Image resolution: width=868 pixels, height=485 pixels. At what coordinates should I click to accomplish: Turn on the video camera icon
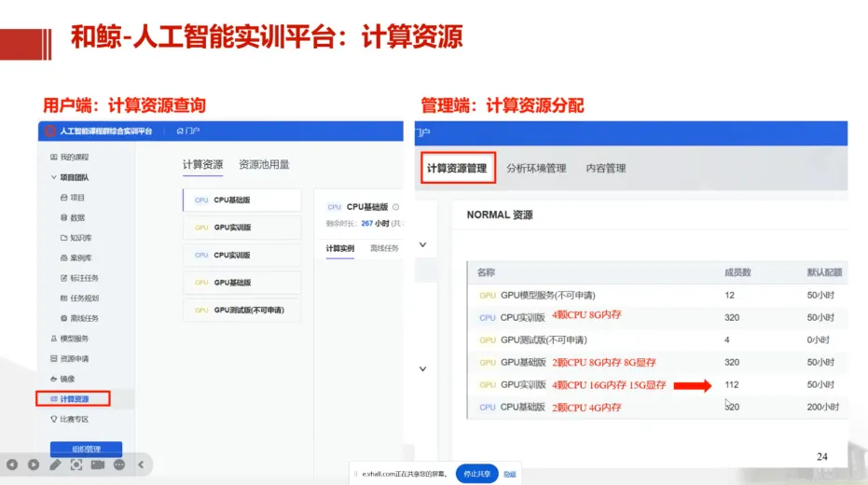pos(98,464)
